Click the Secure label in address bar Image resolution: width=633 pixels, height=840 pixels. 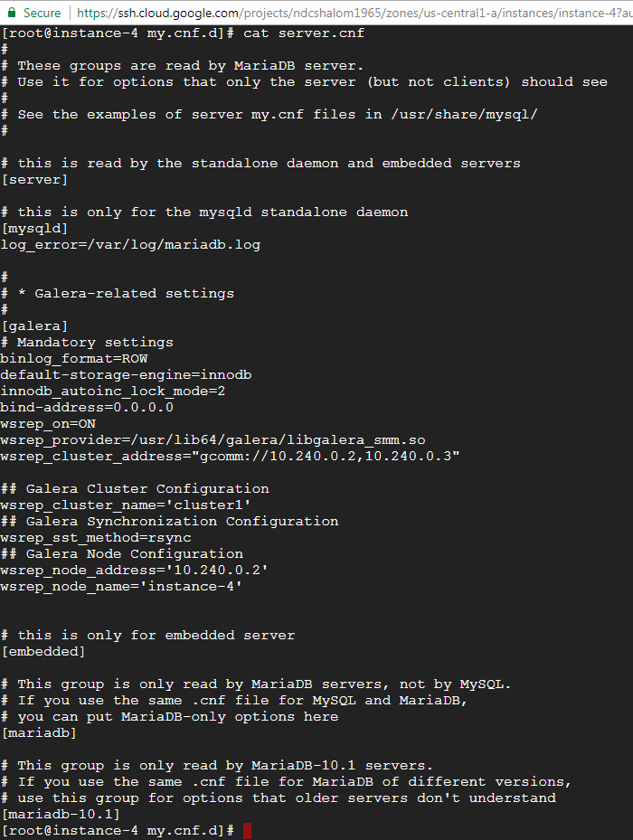pyautogui.click(x=43, y=13)
